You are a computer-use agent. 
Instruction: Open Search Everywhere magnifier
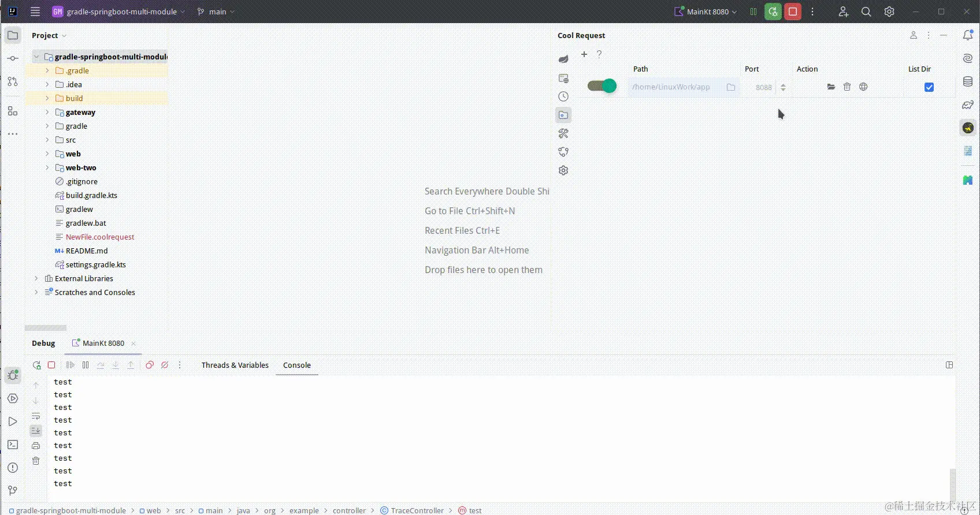click(866, 12)
